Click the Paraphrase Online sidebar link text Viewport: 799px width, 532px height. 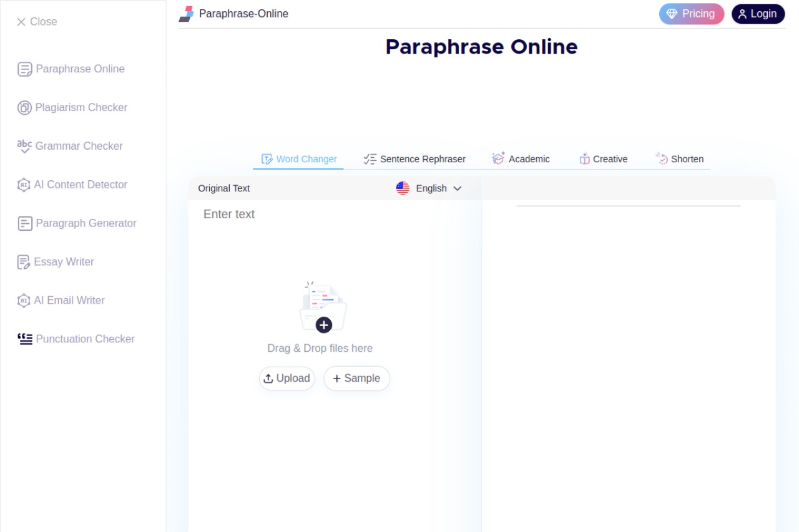click(81, 69)
